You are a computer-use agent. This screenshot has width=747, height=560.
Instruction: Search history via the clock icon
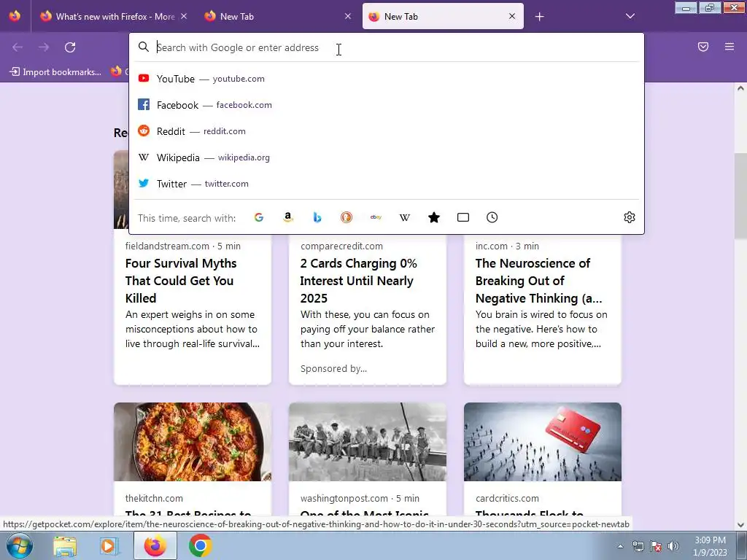click(492, 217)
